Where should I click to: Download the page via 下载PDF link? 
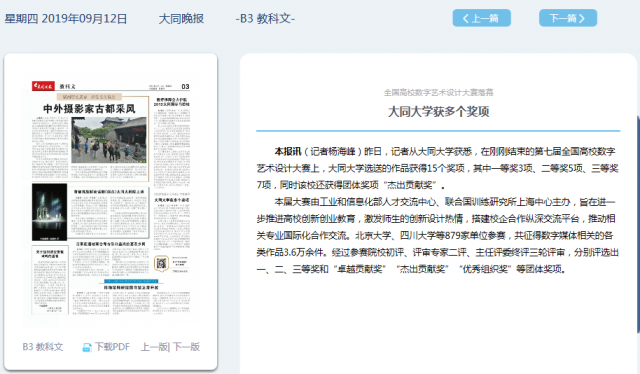(x=112, y=347)
